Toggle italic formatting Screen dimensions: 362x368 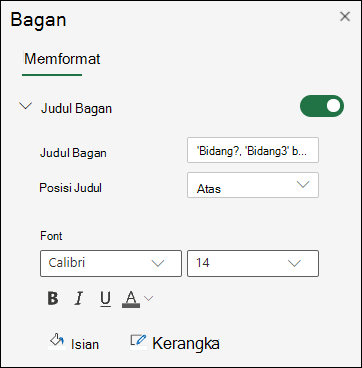79,298
